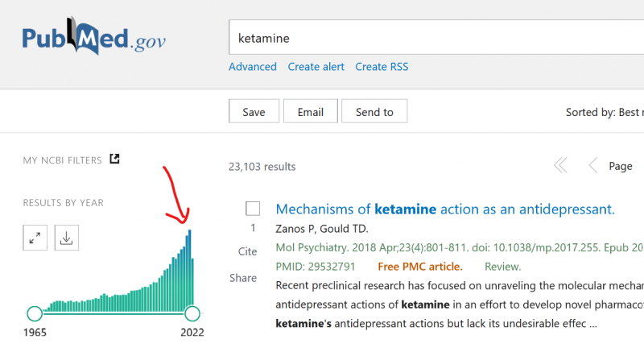Screen dimensions: 644x348
Task: Click the Create alert link
Action: [x=316, y=67]
